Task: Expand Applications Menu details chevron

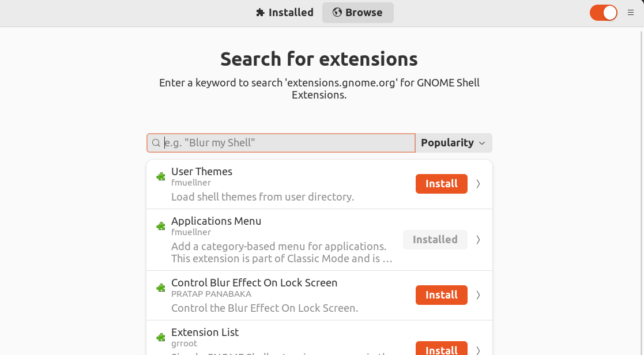Action: [x=478, y=240]
